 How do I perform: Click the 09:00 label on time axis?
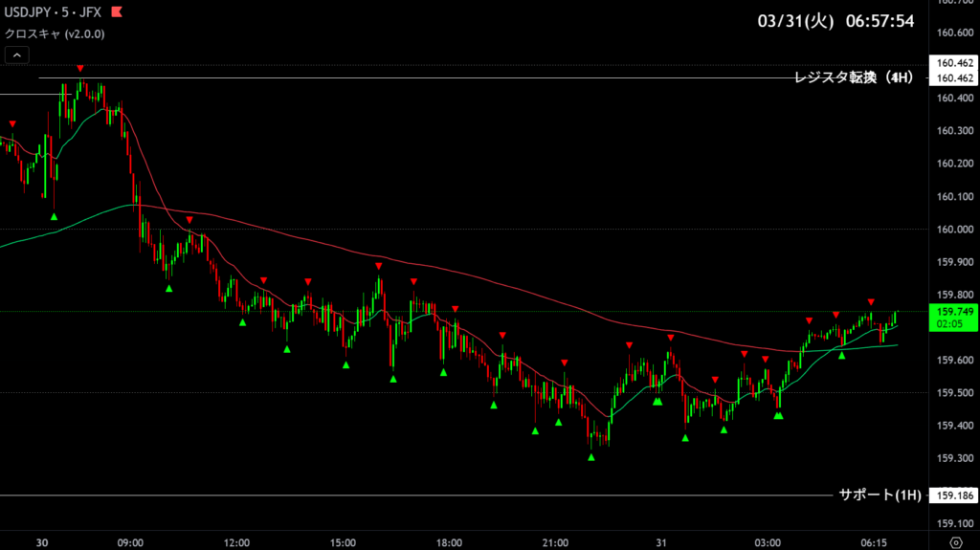click(130, 542)
